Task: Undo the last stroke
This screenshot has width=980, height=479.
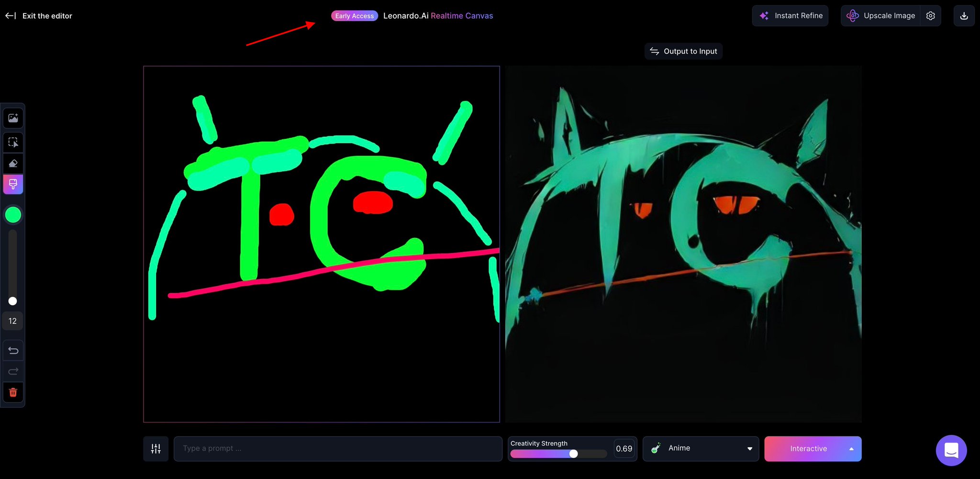Action: click(13, 351)
